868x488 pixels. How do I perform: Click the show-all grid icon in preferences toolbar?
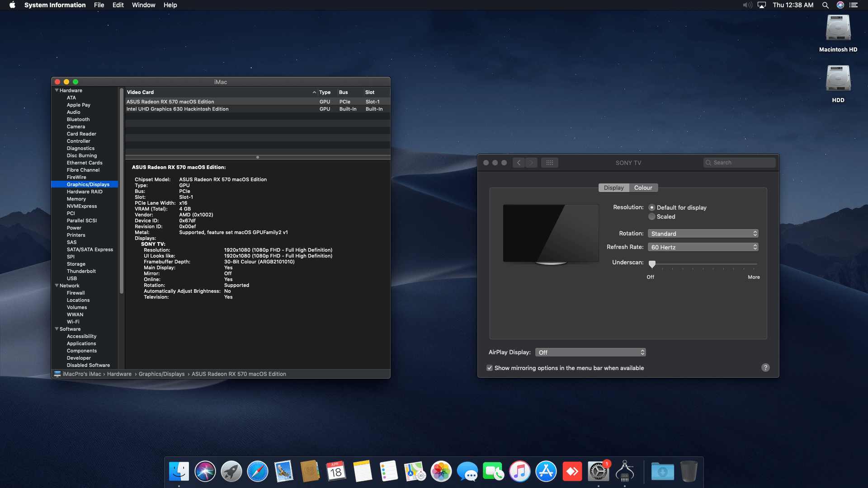coord(549,163)
